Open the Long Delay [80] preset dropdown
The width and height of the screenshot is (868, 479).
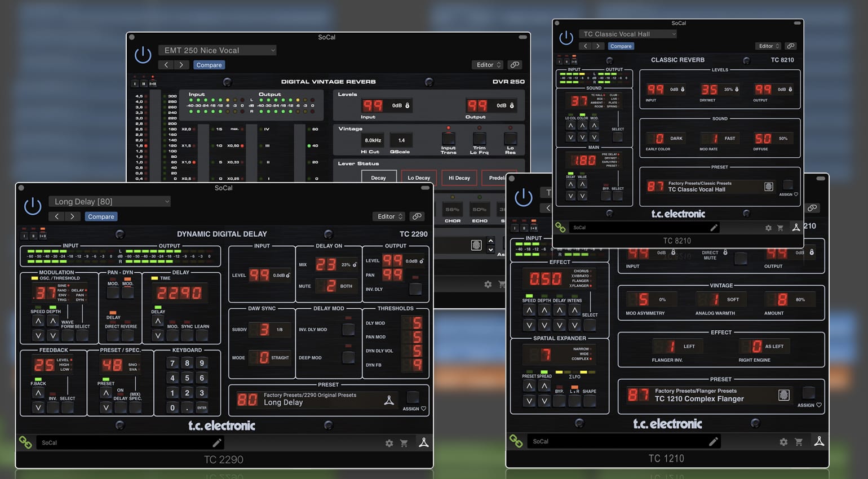(x=110, y=201)
